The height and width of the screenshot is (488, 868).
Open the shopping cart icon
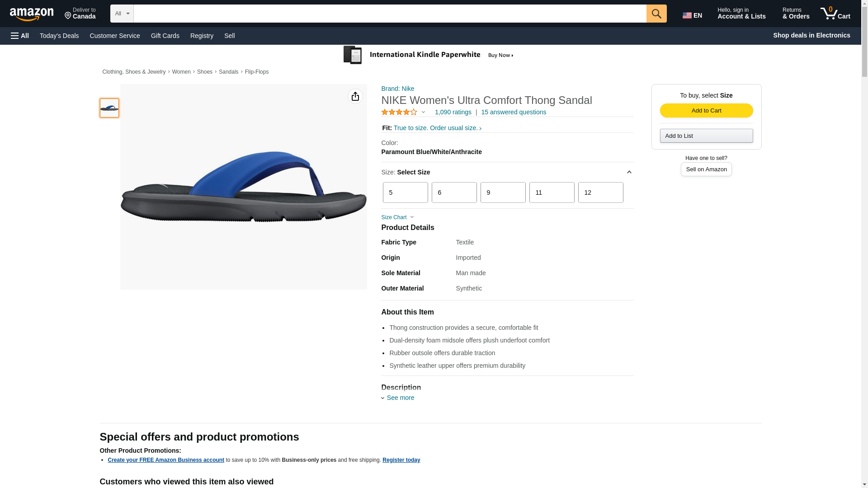[835, 14]
